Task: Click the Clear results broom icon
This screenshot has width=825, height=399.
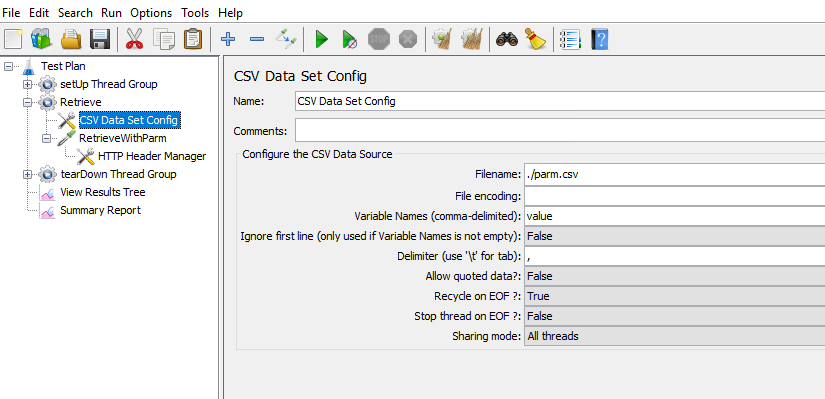Action: click(442, 39)
